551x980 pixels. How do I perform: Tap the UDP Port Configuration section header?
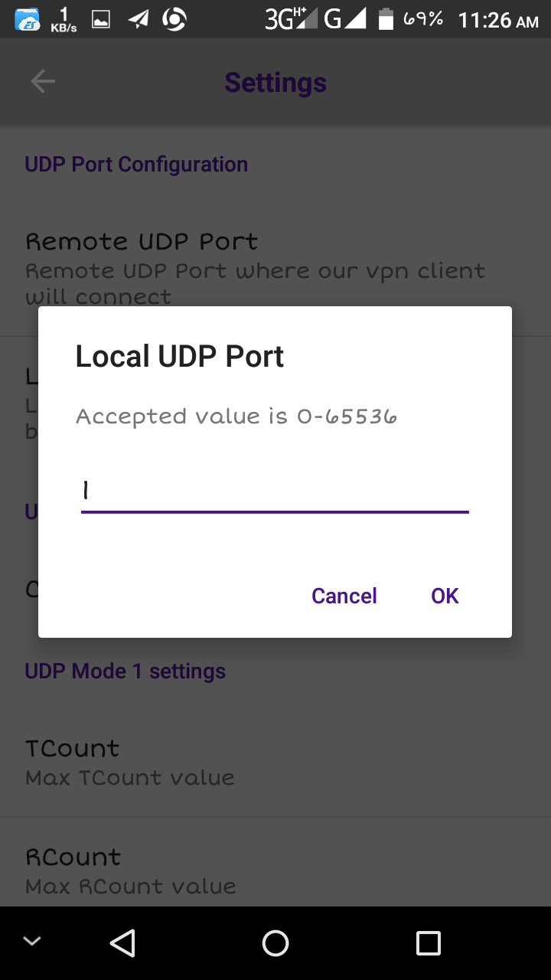pyautogui.click(x=136, y=165)
